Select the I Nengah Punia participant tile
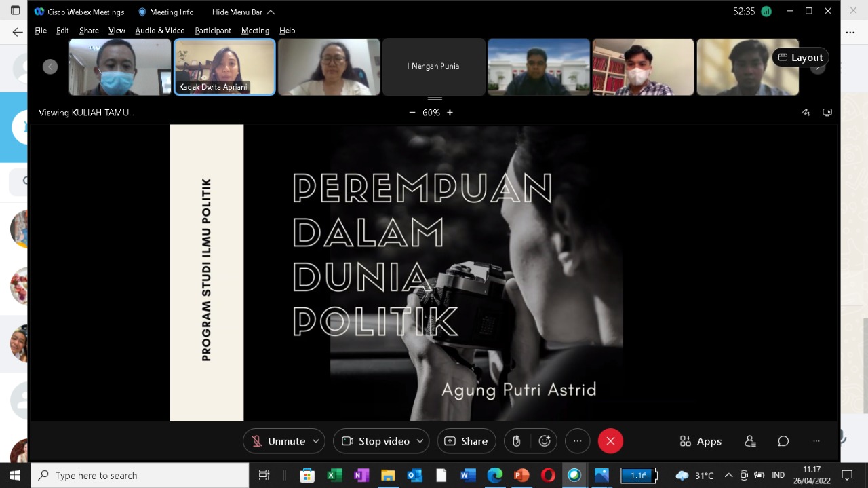The height and width of the screenshot is (488, 868). [x=433, y=67]
